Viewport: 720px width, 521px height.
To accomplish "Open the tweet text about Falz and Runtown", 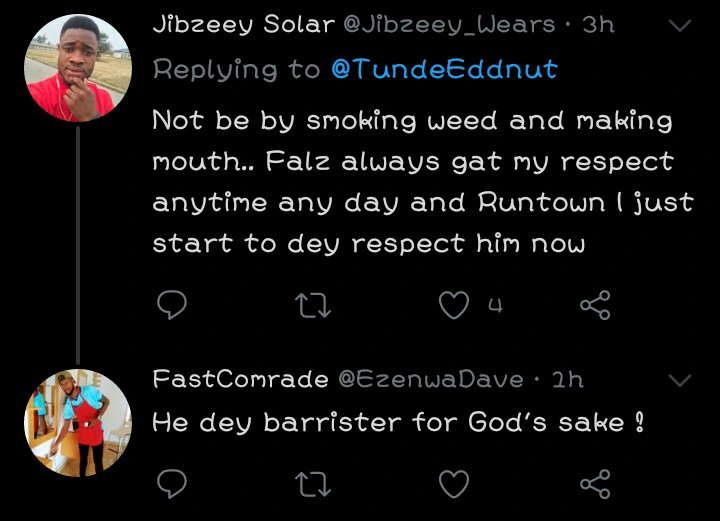I will point(420,182).
